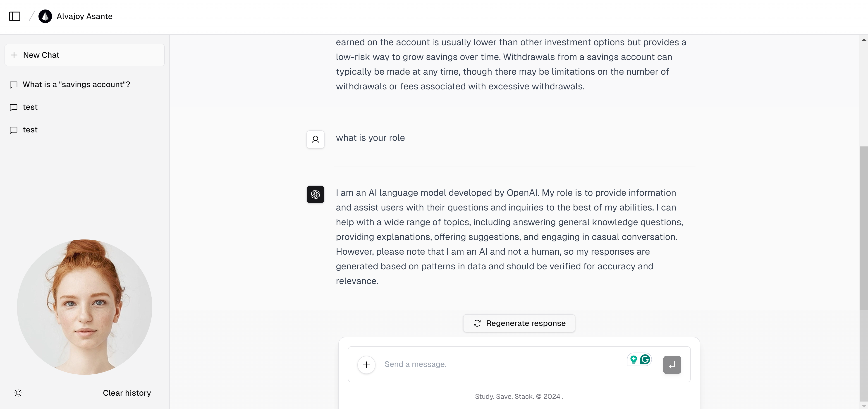The image size is (868, 409).
Task: Start a New Chat
Action: click(85, 55)
